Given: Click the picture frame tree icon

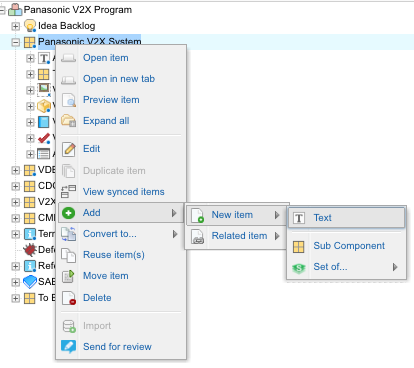Looking at the screenshot, I should (44, 89).
